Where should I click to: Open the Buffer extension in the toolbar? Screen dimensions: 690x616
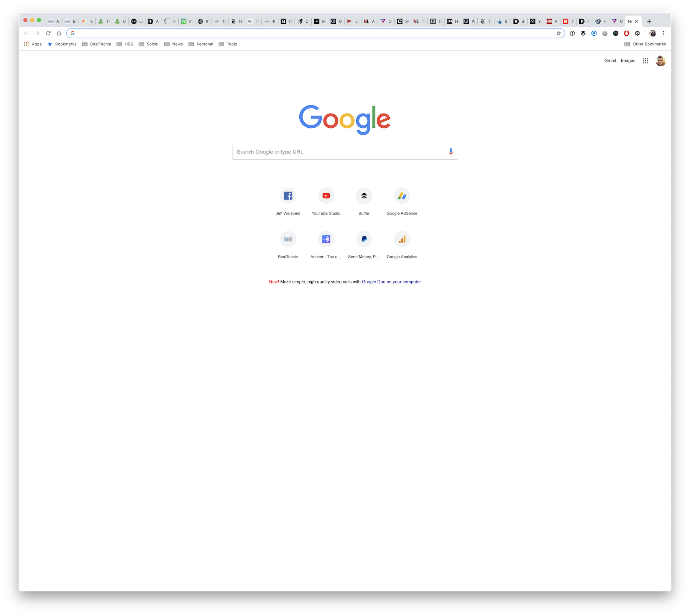pos(583,33)
